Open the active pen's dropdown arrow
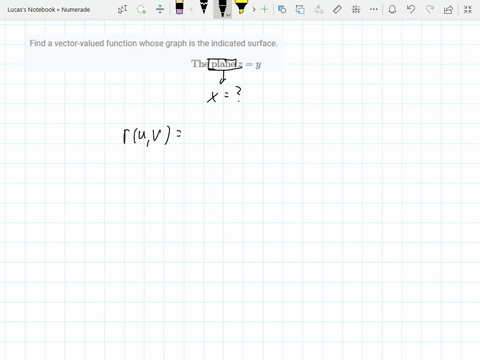This screenshot has width=480, height=360. (x=228, y=15)
